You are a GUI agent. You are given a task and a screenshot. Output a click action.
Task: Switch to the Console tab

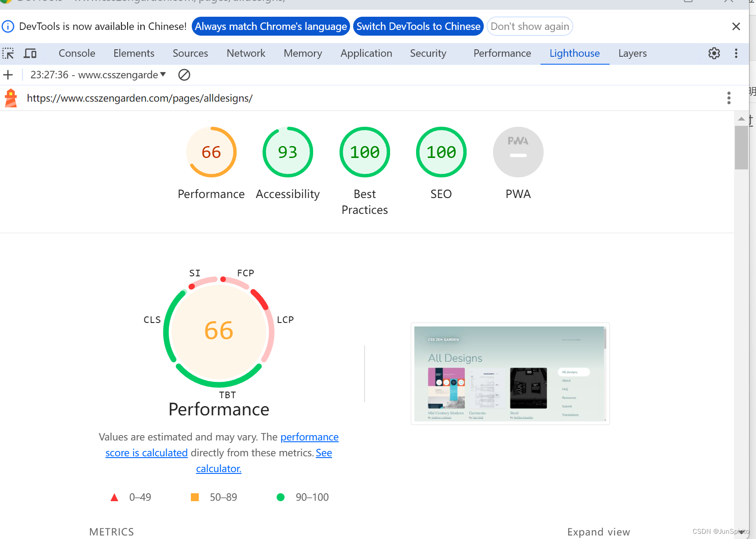click(77, 53)
